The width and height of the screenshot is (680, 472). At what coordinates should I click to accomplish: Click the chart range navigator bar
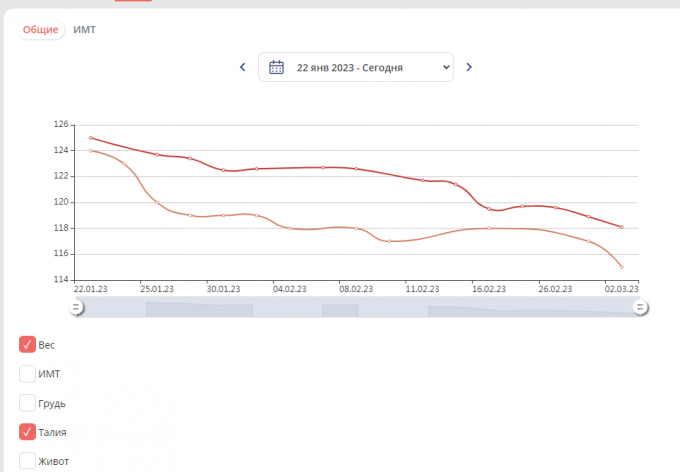click(x=358, y=308)
